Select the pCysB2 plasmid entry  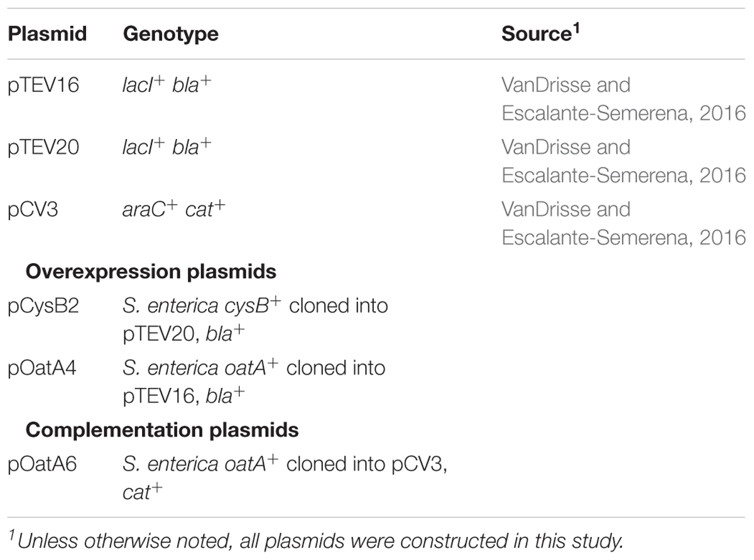(x=43, y=306)
